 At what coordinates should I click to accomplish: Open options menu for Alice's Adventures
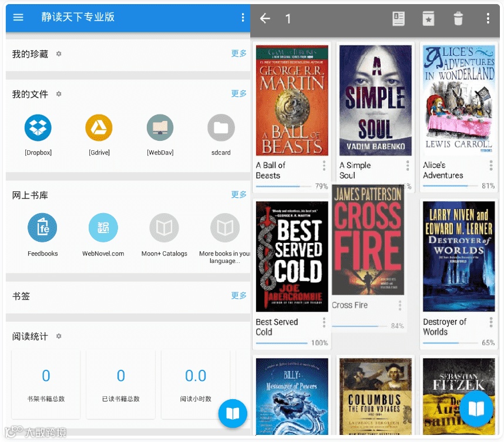491,165
